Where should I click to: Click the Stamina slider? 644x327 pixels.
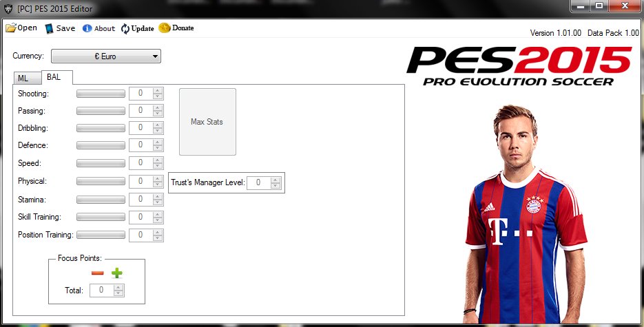(101, 199)
